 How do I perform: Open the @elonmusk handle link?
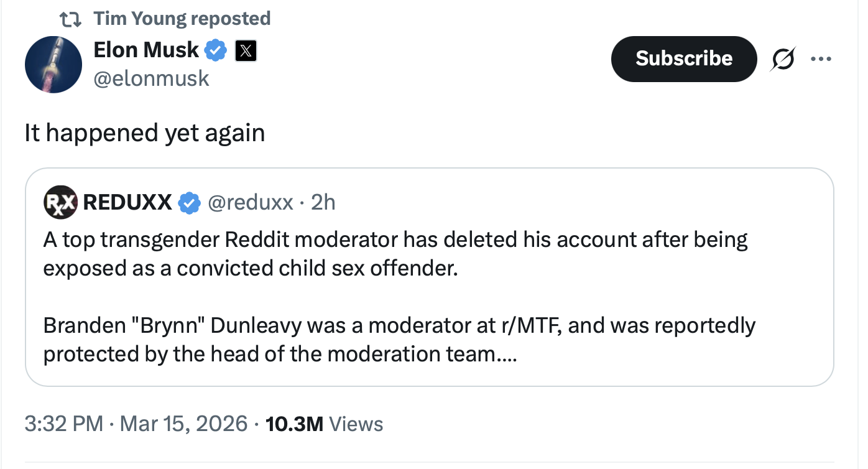pos(151,78)
